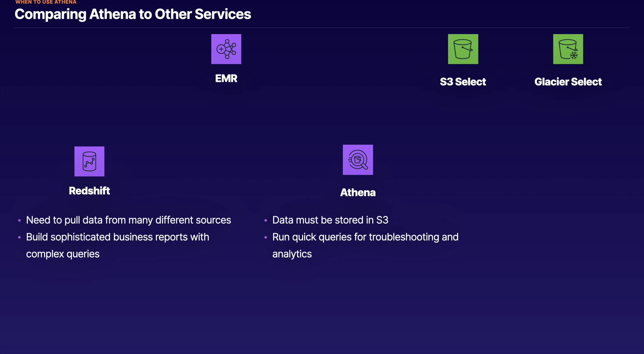The image size is (644, 354).
Task: Click the "complex queries" text line
Action: pos(63,254)
